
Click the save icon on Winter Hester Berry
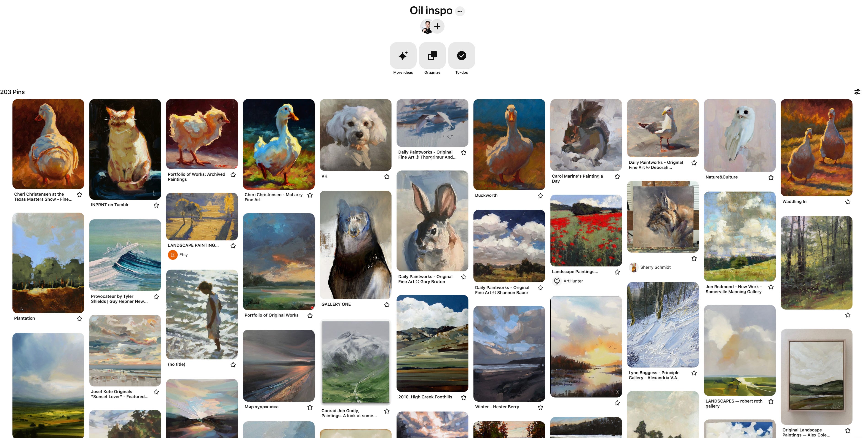click(x=540, y=407)
